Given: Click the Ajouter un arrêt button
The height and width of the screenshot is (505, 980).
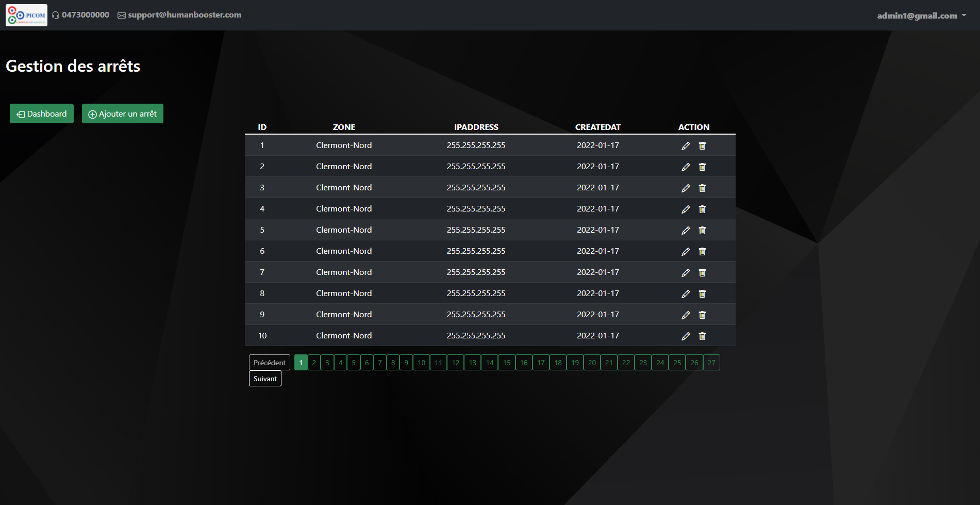Looking at the screenshot, I should (x=123, y=113).
